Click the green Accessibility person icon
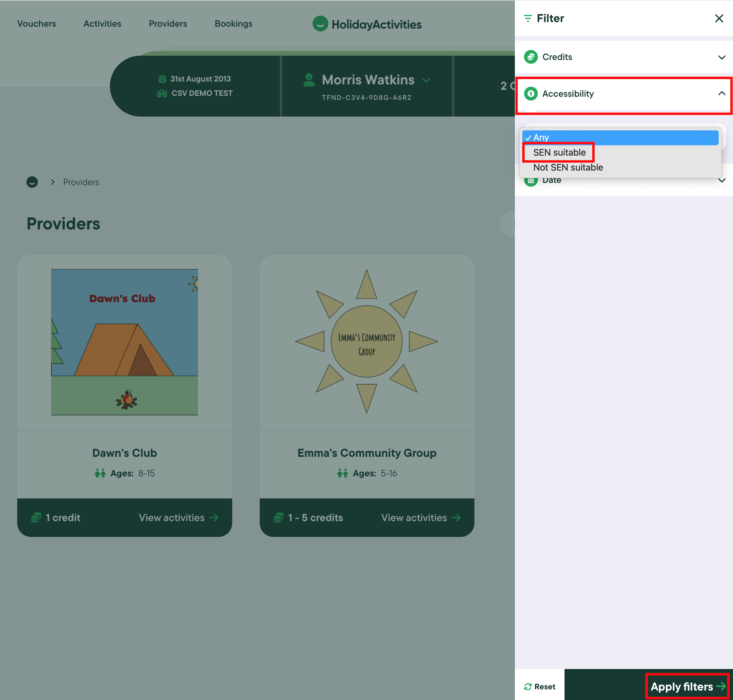Viewport: 733px width, 700px height. coord(530,94)
